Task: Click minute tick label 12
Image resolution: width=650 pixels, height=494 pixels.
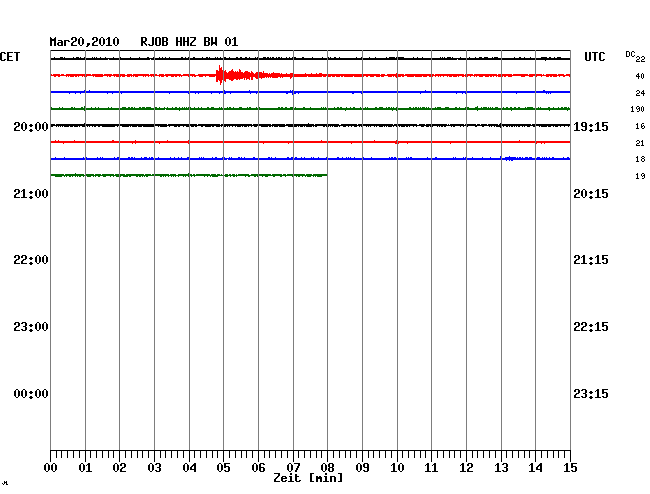Action: [466, 468]
